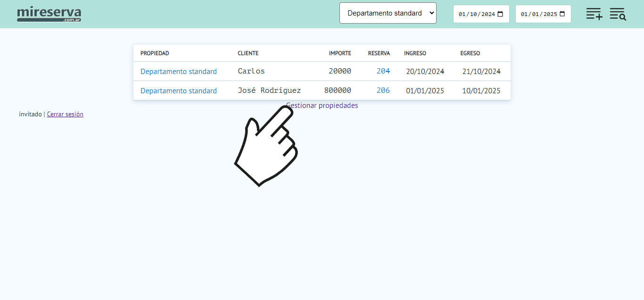Select the José Rodríguez client cell

[269, 90]
